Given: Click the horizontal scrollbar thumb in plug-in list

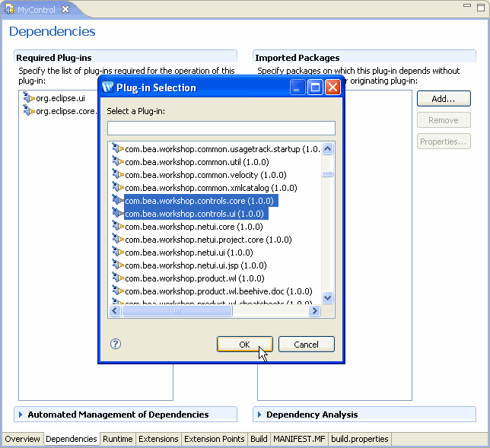Looking at the screenshot, I should tap(177, 310).
